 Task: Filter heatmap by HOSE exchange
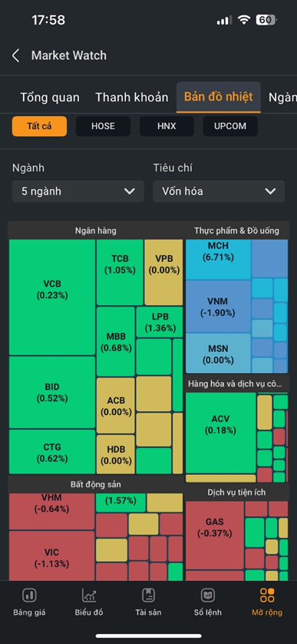click(x=103, y=126)
